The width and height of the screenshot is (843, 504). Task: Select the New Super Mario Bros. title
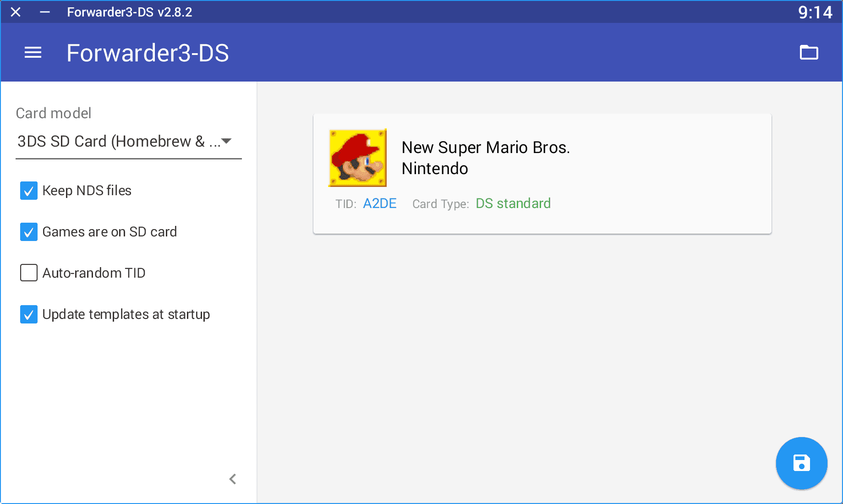[486, 148]
